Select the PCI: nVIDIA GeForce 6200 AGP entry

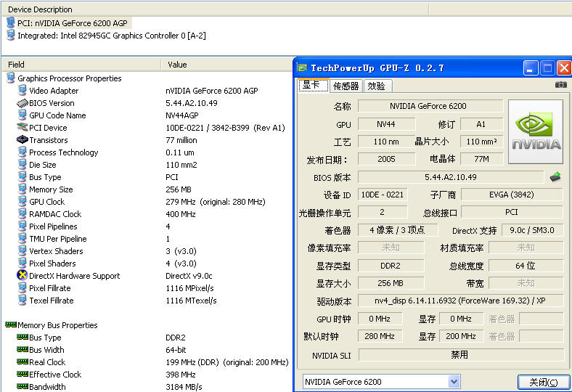(73, 23)
